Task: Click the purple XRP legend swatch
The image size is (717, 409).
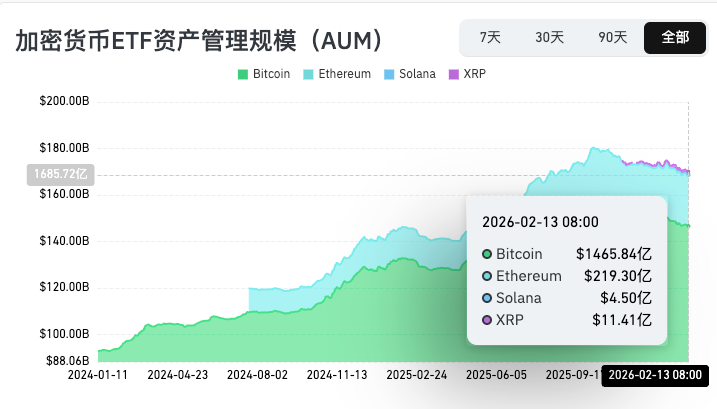Action: pyautogui.click(x=453, y=74)
